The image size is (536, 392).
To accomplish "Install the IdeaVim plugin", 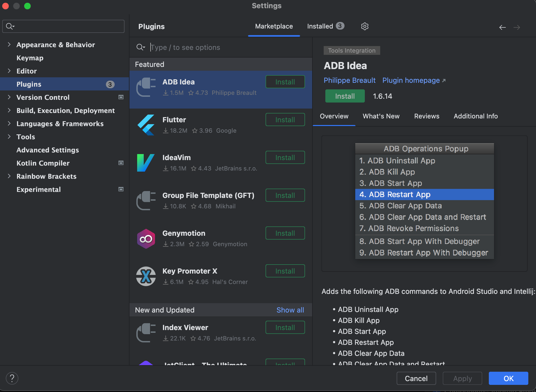I will 285,158.
